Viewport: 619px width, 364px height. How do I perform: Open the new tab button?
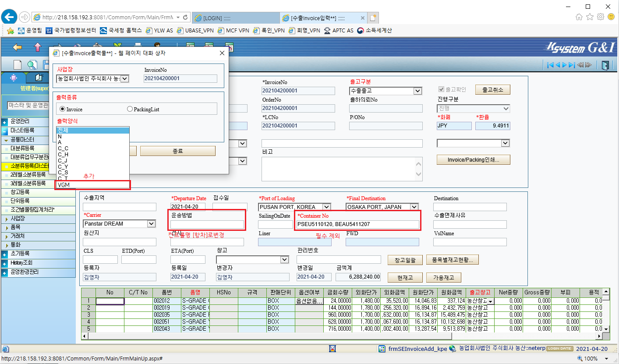(373, 18)
